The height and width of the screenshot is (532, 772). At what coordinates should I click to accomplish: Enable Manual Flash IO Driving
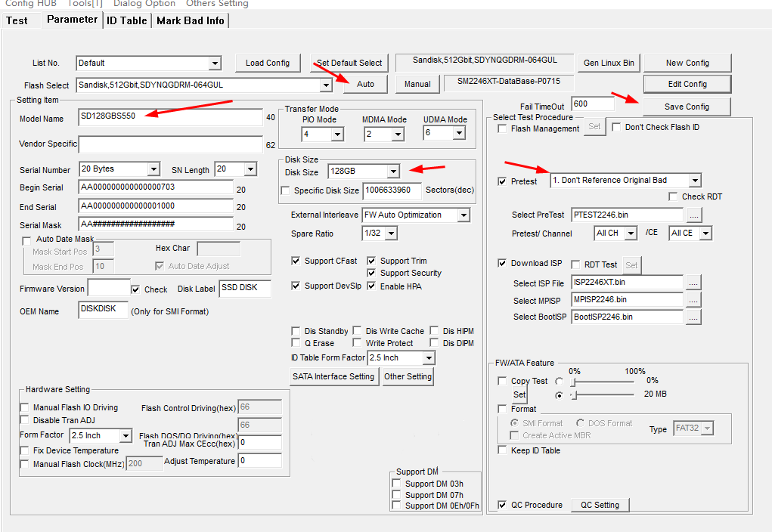coord(24,407)
